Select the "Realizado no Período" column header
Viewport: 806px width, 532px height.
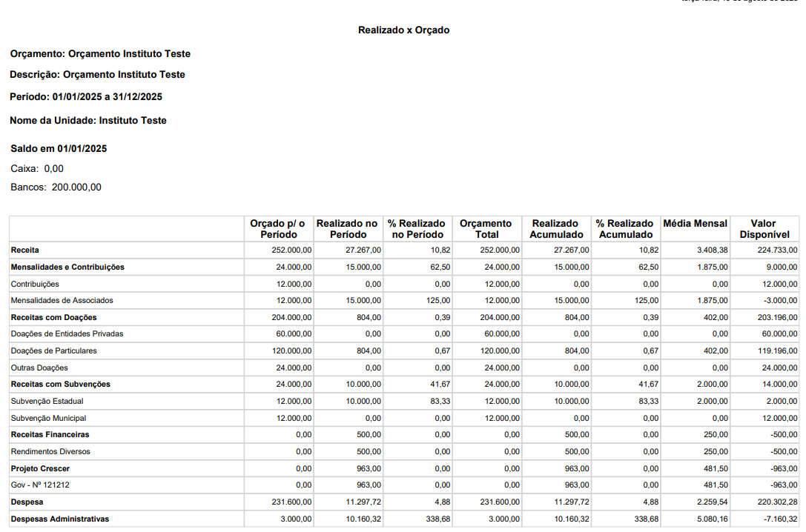[348, 229]
